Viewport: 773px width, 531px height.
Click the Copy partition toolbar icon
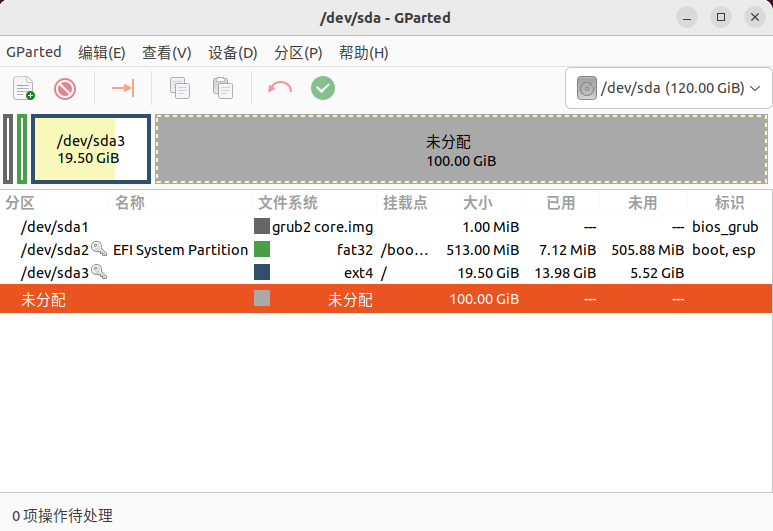pyautogui.click(x=180, y=88)
